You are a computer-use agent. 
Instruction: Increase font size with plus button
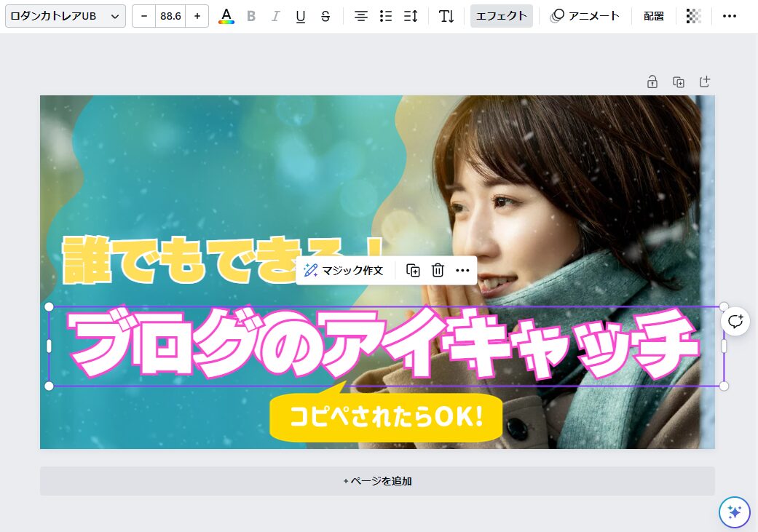pos(197,16)
